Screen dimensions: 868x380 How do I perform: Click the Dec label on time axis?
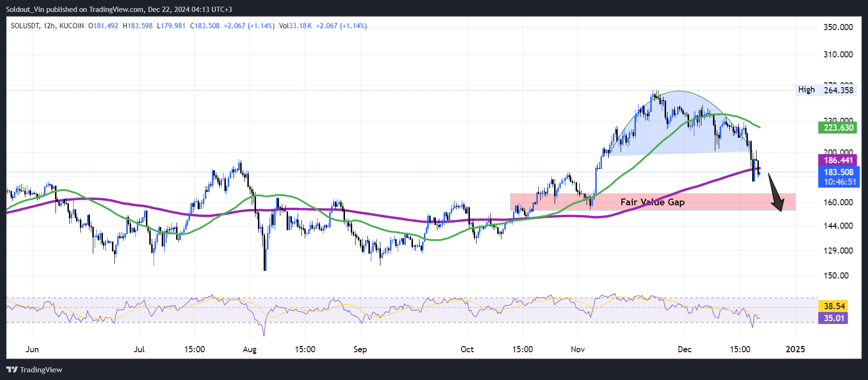[685, 349]
